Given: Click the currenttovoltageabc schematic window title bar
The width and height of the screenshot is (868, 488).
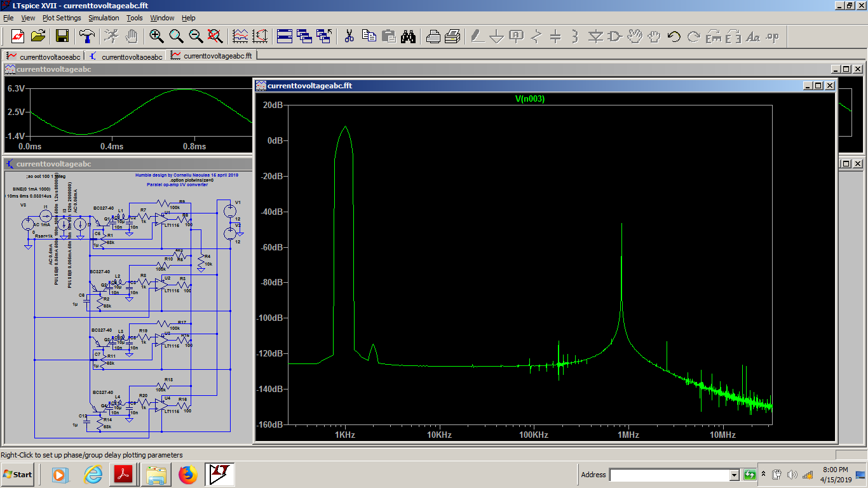Looking at the screenshot, I should click(x=127, y=164).
